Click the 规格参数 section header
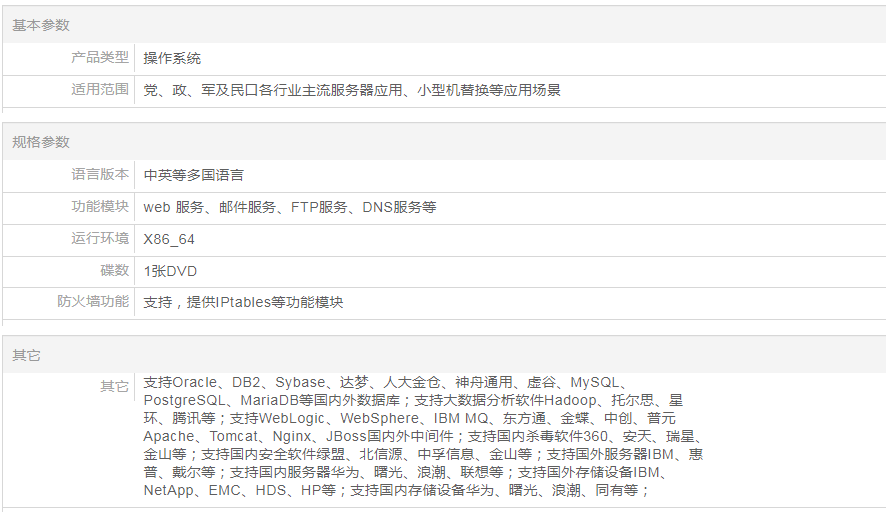The width and height of the screenshot is (890, 512). [41, 142]
